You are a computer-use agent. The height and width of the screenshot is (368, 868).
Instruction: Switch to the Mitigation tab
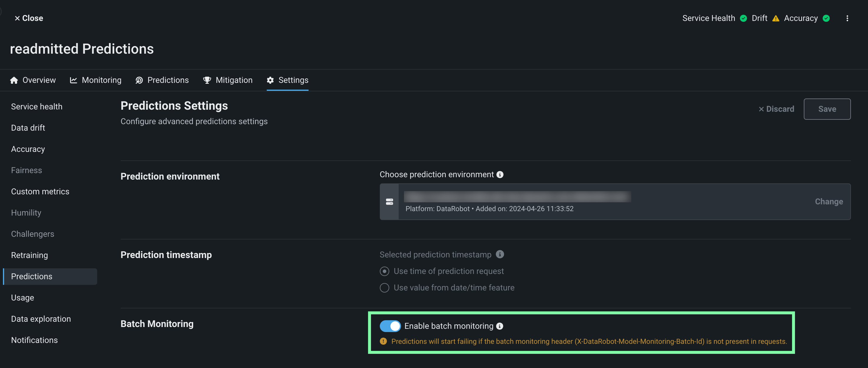click(x=228, y=80)
